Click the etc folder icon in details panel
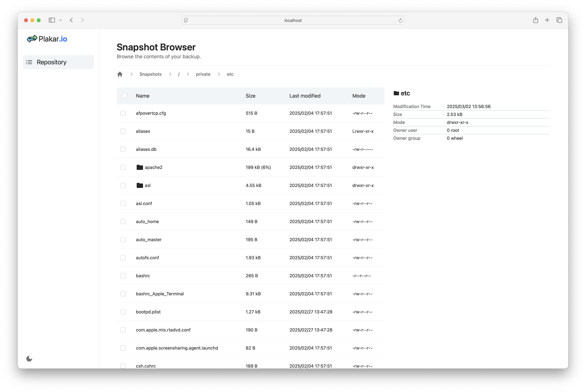Image resolution: width=586 pixels, height=392 pixels. (396, 93)
